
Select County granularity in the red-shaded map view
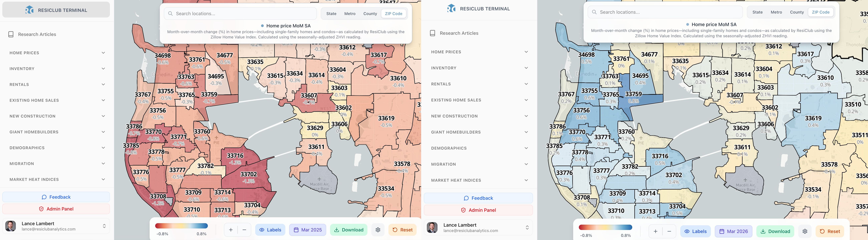(x=370, y=14)
